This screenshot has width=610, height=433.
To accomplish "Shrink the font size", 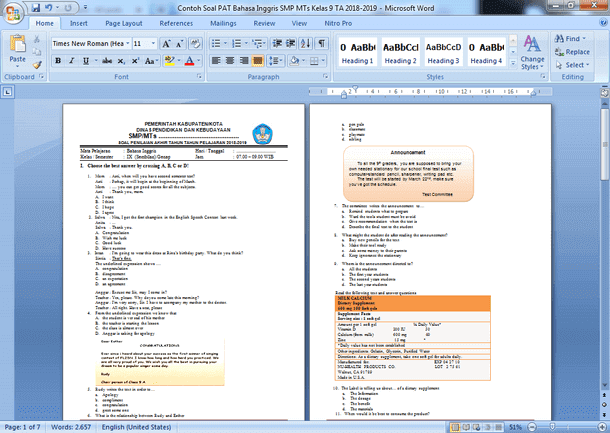I will (x=179, y=44).
